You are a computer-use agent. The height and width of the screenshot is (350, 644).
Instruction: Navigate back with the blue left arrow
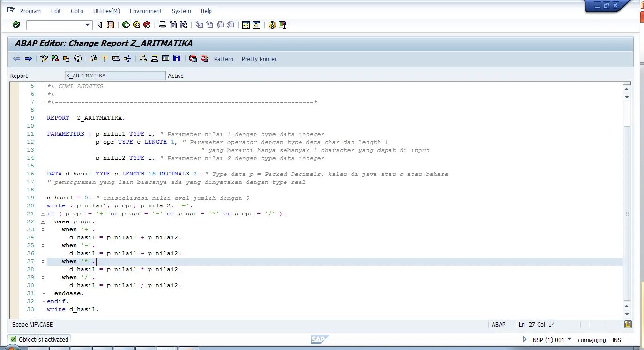16,59
